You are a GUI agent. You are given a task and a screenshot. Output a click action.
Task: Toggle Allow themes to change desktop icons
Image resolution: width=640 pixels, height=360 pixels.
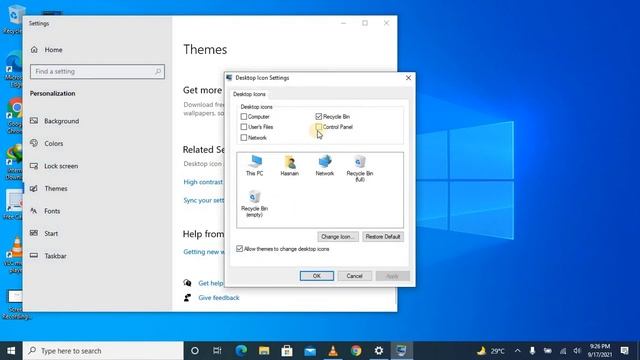point(240,249)
